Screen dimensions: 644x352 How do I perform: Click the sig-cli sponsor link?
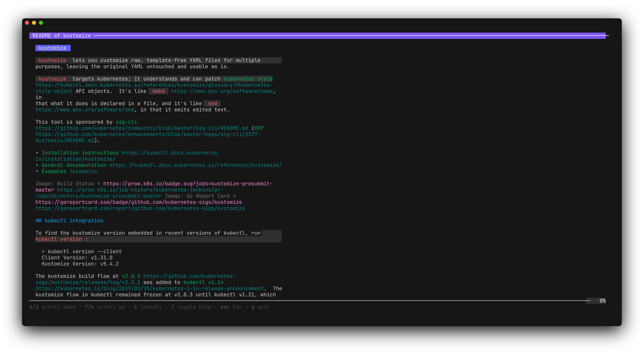[x=126, y=122]
